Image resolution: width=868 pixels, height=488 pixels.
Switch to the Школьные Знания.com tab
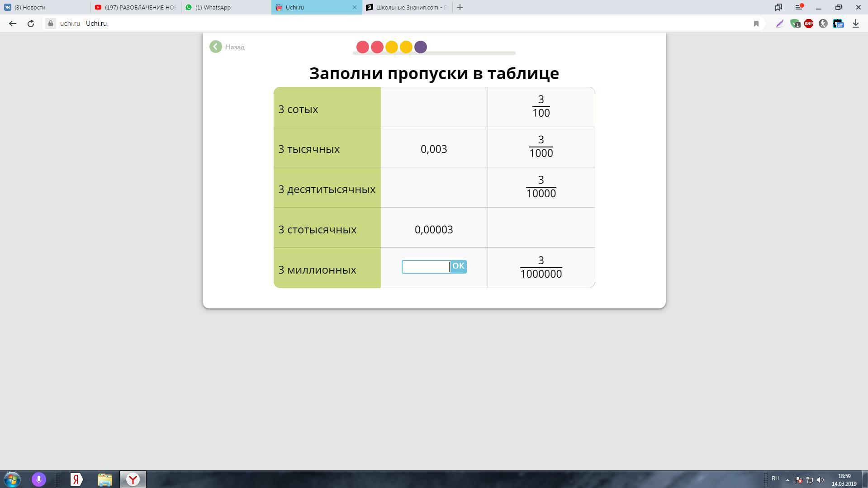[407, 7]
